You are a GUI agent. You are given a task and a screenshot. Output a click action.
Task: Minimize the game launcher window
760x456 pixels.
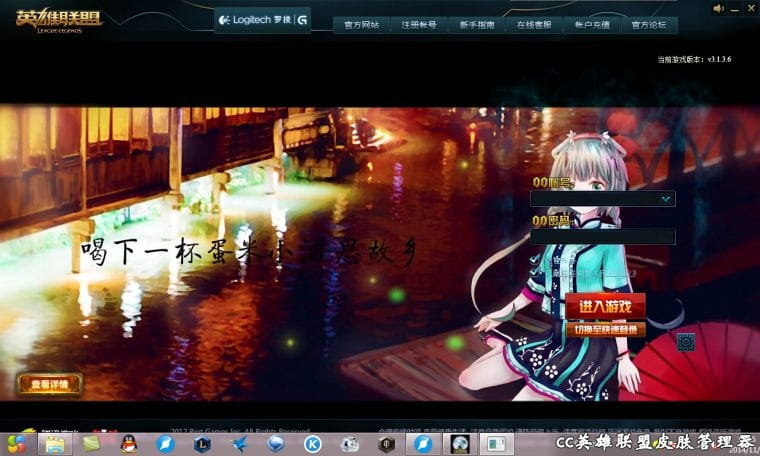(735, 9)
